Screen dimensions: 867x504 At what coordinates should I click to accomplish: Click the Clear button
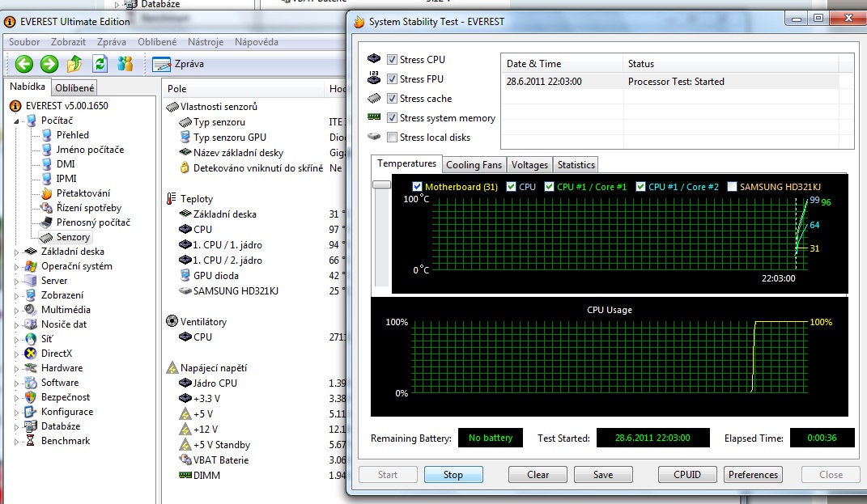coord(538,475)
